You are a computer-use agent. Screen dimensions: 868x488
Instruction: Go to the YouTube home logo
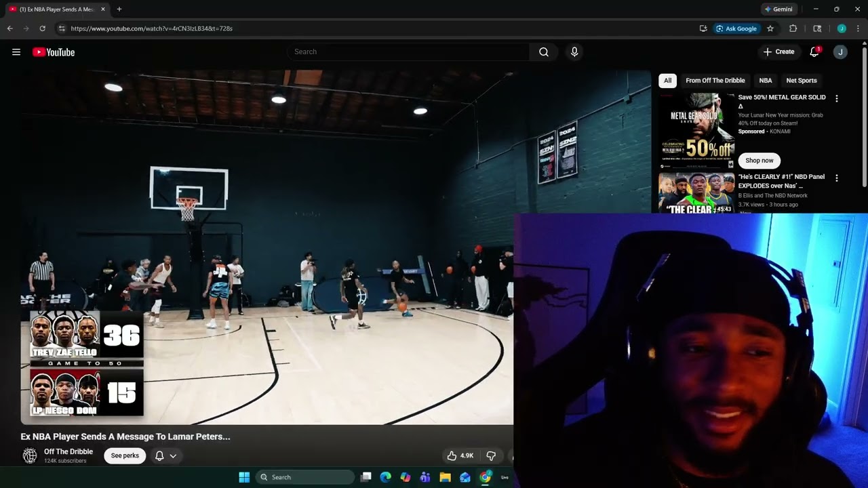point(54,52)
